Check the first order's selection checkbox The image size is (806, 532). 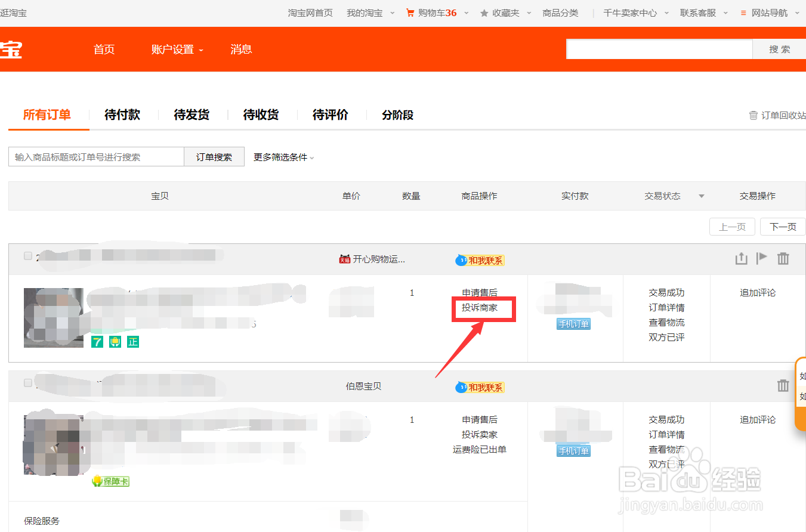[27, 255]
